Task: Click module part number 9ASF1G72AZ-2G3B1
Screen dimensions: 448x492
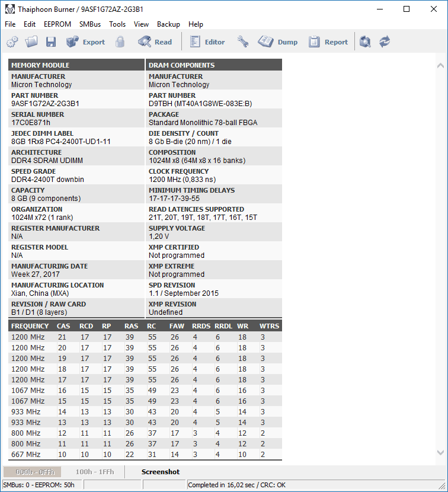Action: coord(45,104)
